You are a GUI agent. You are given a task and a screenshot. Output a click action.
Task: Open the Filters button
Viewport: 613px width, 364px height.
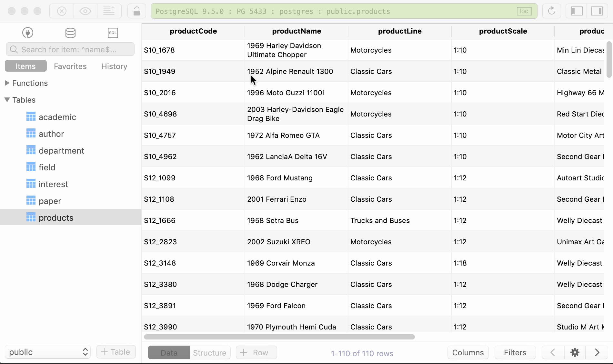point(515,352)
